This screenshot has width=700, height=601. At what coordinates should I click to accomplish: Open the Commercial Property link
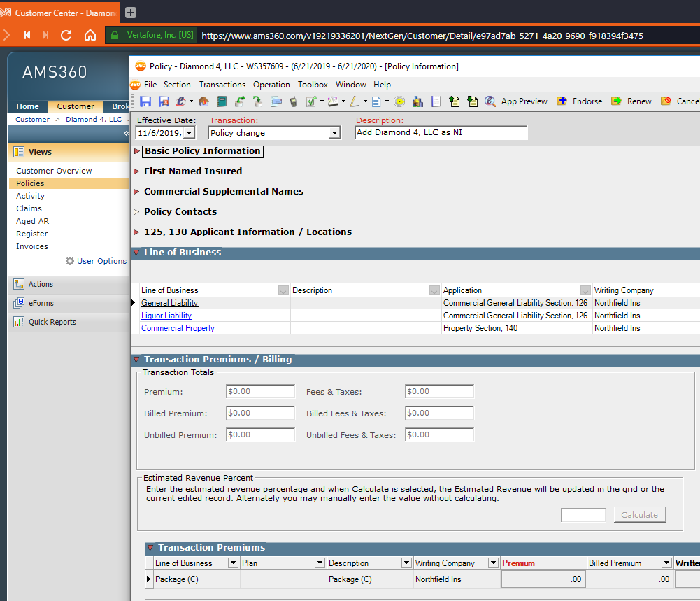coord(178,328)
